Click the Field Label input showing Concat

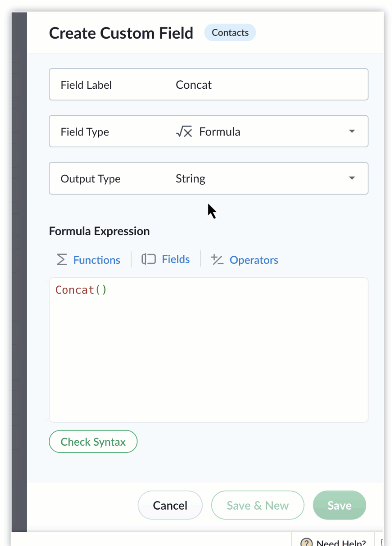[x=208, y=84]
